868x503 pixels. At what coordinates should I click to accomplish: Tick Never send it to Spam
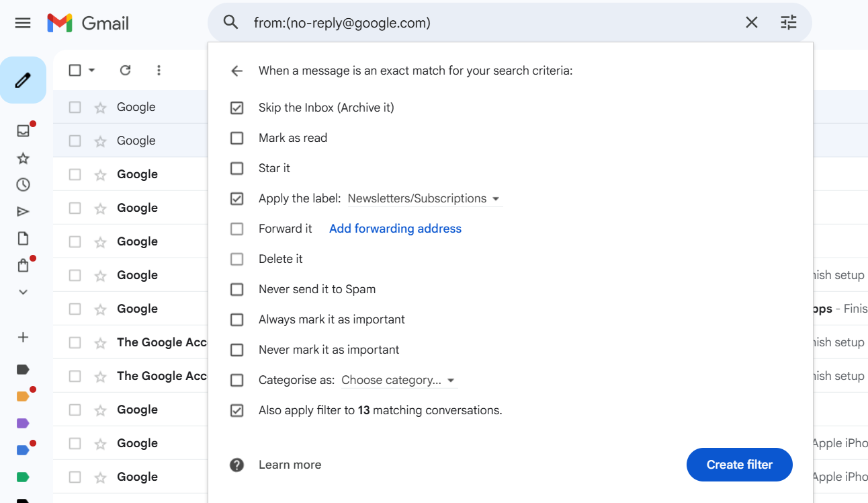pyautogui.click(x=236, y=289)
